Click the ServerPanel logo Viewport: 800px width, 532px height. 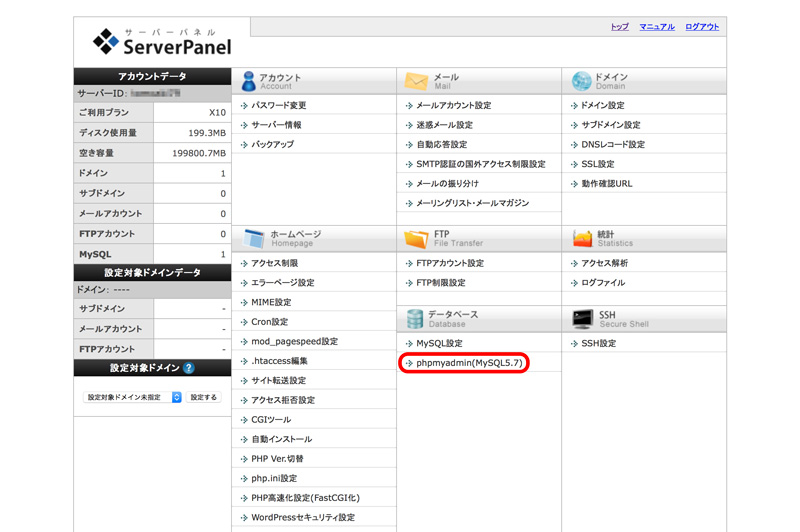pos(162,42)
